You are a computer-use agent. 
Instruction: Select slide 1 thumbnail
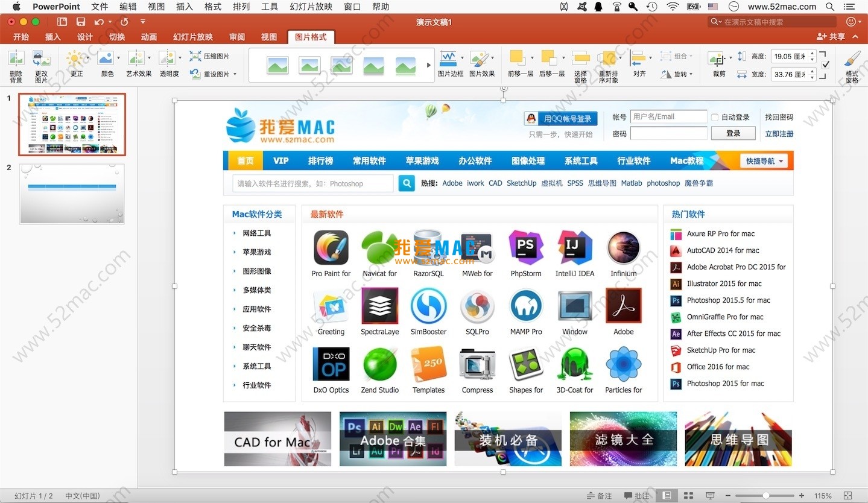point(72,124)
